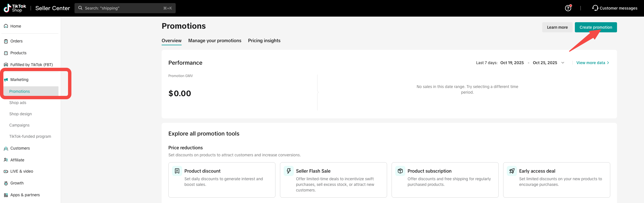This screenshot has height=203, width=644.
Task: Open the Orders section in sidebar
Action: (16, 41)
